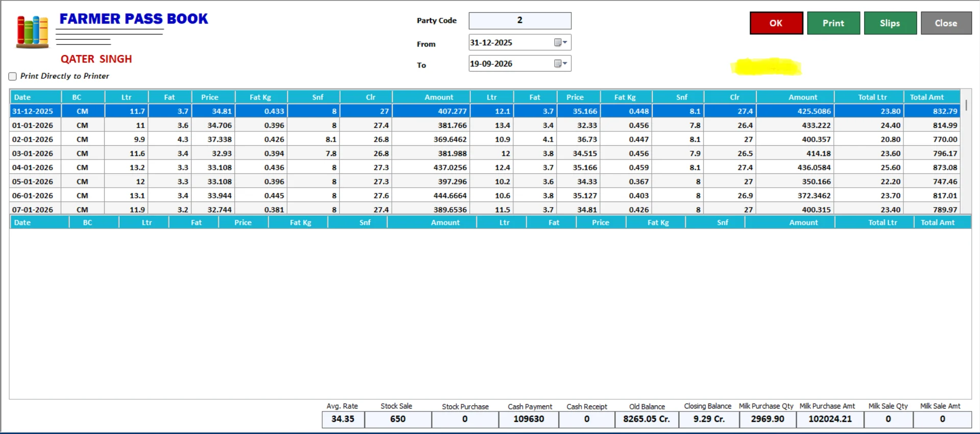Click the books logo icon
Viewport: 980px width, 434px height.
click(x=32, y=32)
